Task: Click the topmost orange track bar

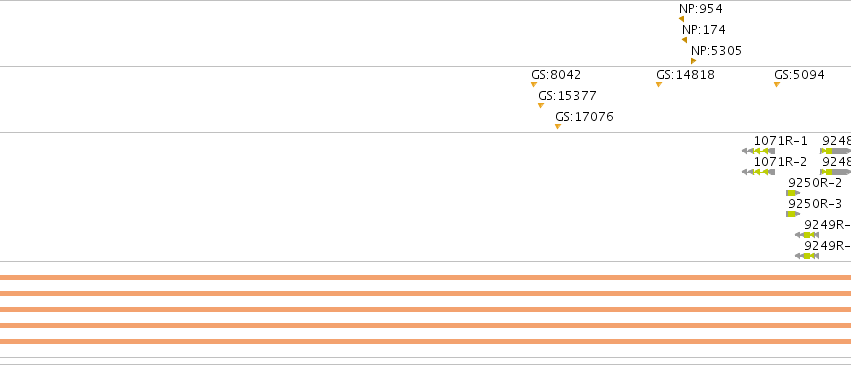Action: point(426,278)
